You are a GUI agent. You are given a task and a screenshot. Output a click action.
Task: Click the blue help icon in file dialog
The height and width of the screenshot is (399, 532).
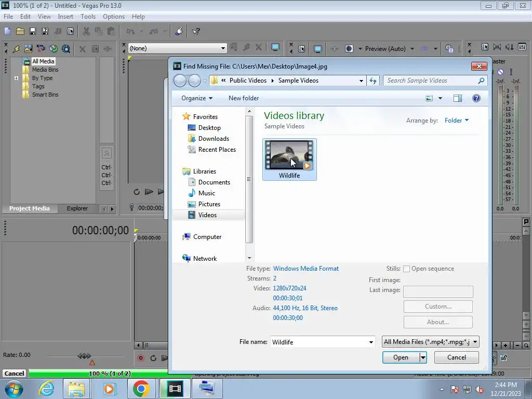(x=476, y=98)
